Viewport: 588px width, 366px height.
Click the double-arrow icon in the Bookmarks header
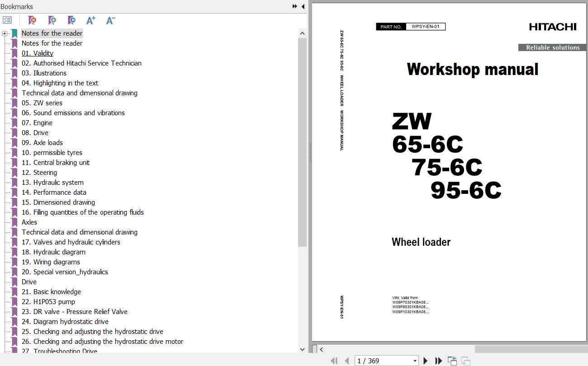pos(295,6)
